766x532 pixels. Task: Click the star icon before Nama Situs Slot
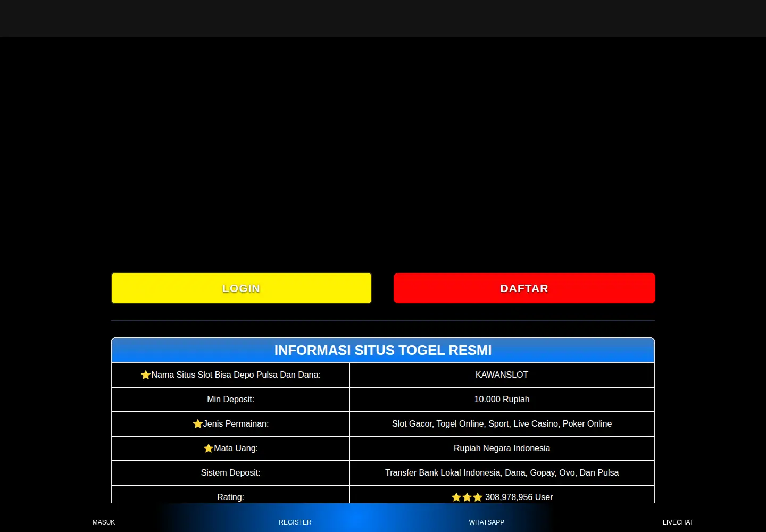point(146,375)
